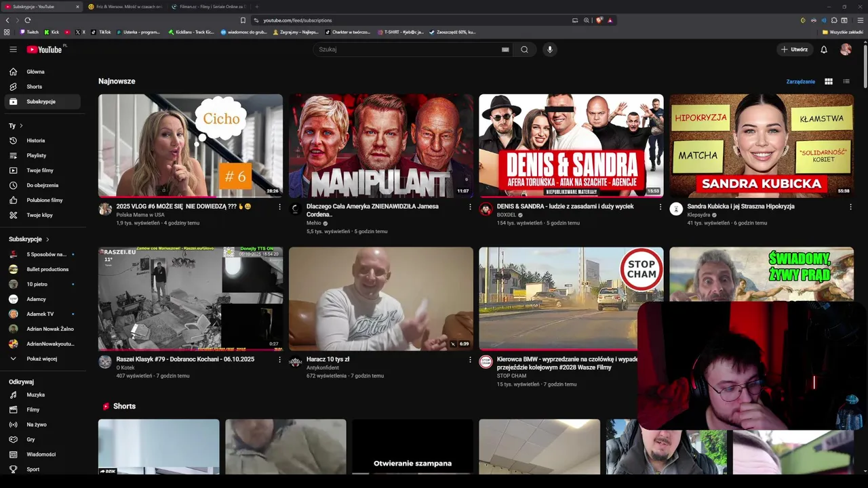Screen dimensions: 868x488
Task: Open Historia in the sidebar
Action: point(41,140)
